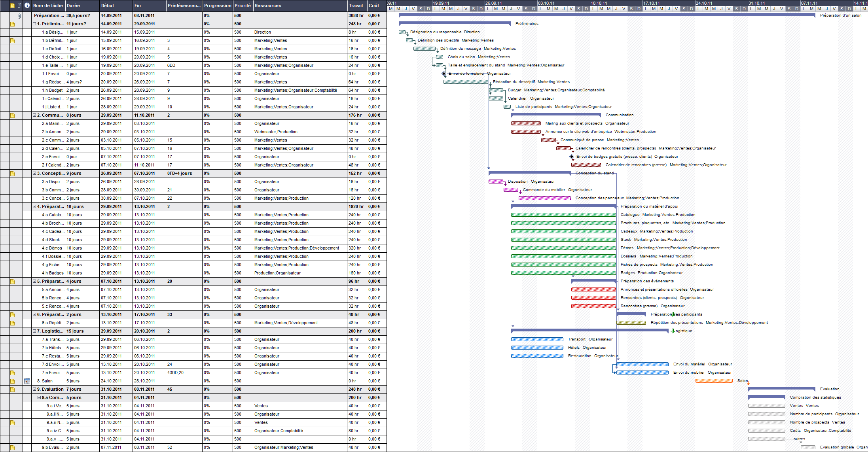Collapse the 9. Evaluation summary task
This screenshot has height=452, width=868.
pos(34,390)
